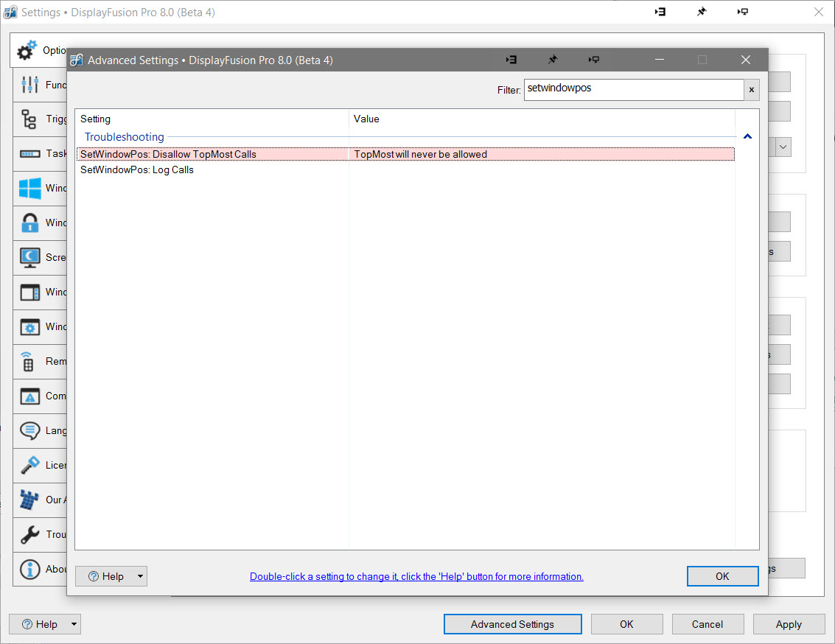
Task: Select the SetWindowPos: Log Calls setting
Action: point(137,169)
